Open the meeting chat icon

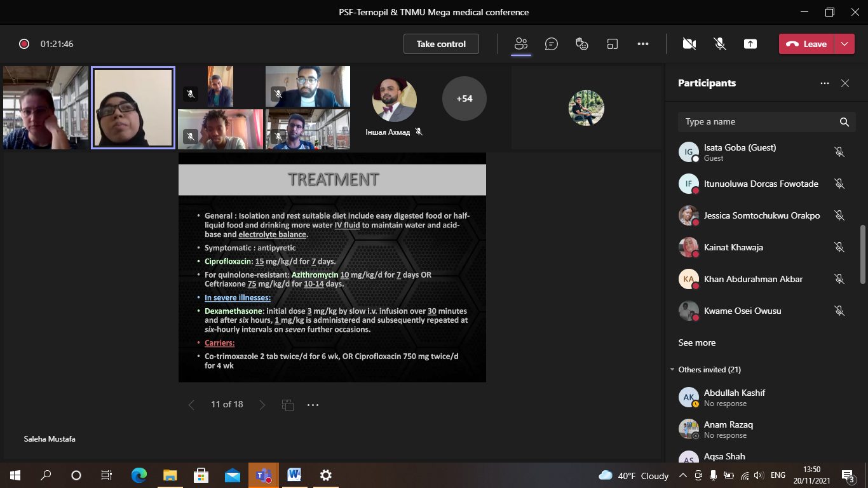point(552,44)
